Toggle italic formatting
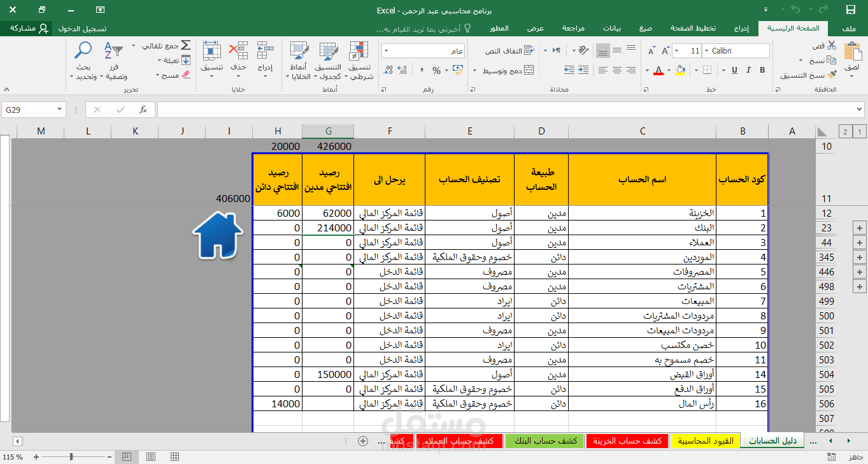Image resolution: width=868 pixels, height=464 pixels. click(x=748, y=70)
